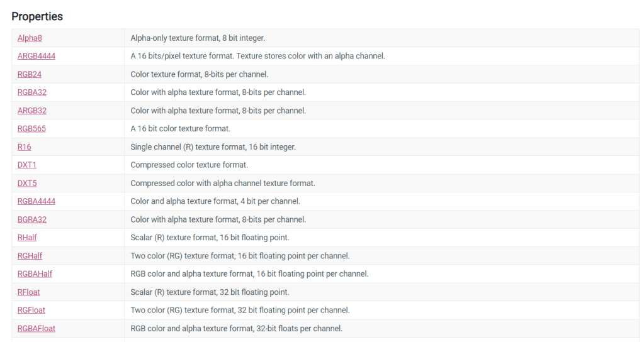Click the RHalf link
The image size is (644, 342).
(x=27, y=238)
